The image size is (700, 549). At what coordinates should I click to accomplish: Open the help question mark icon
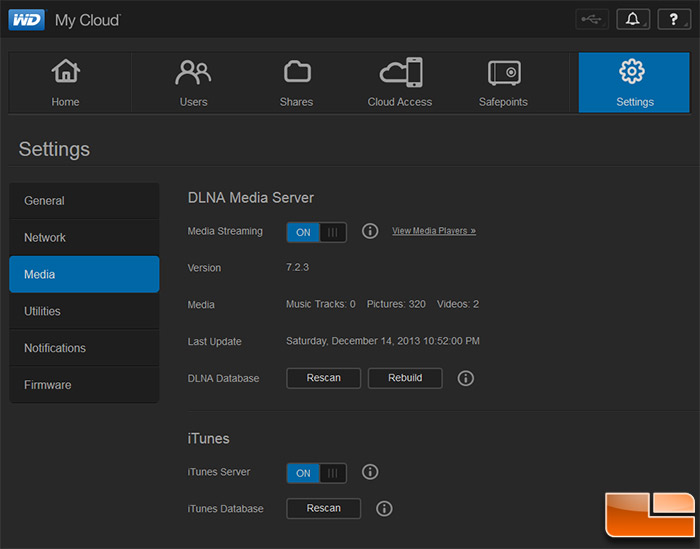tap(674, 19)
